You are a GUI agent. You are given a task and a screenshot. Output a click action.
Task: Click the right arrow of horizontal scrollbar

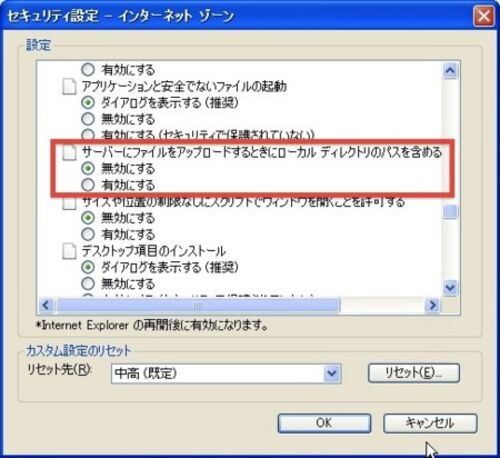point(433,305)
